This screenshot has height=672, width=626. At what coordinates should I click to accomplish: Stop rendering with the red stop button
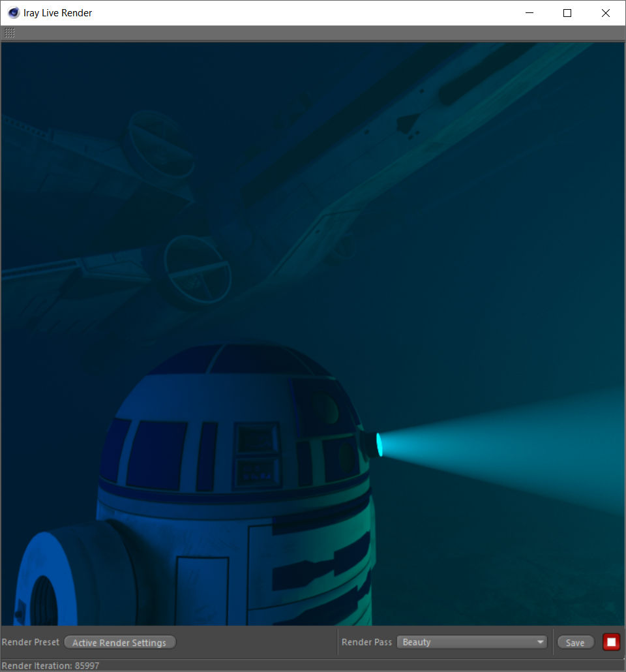(x=611, y=642)
